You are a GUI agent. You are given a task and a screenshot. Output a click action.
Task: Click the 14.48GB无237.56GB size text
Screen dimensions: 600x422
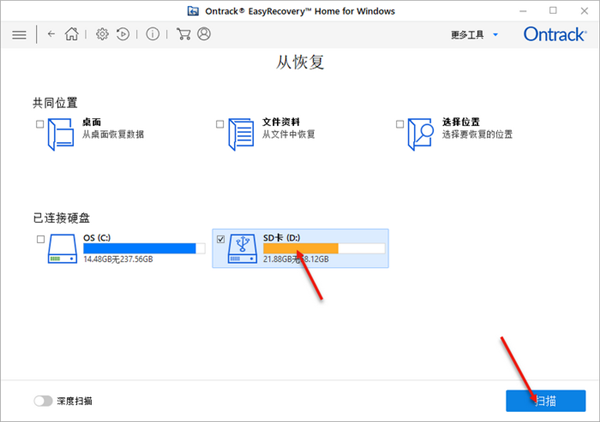tap(118, 259)
